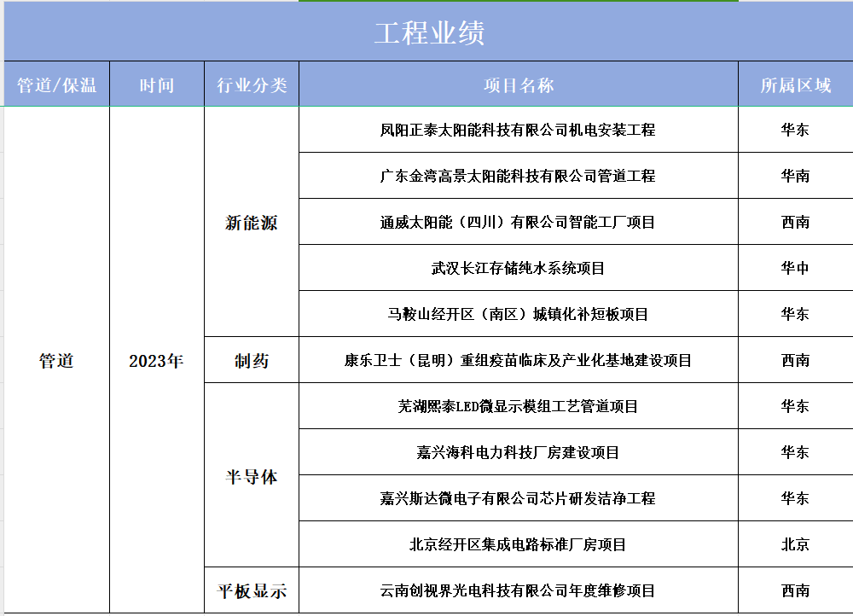Image resolution: width=853 pixels, height=616 pixels.
Task: Select the 新能源 category cell
Action: click(252, 223)
